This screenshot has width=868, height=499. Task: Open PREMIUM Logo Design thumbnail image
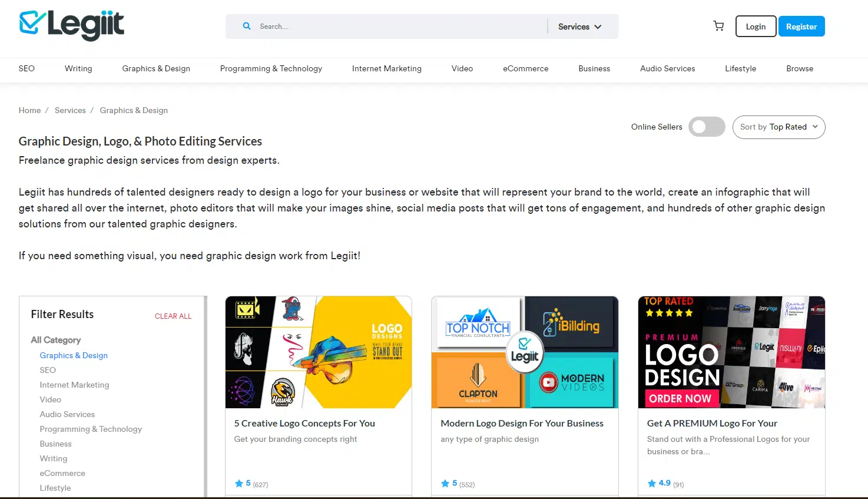pos(731,352)
